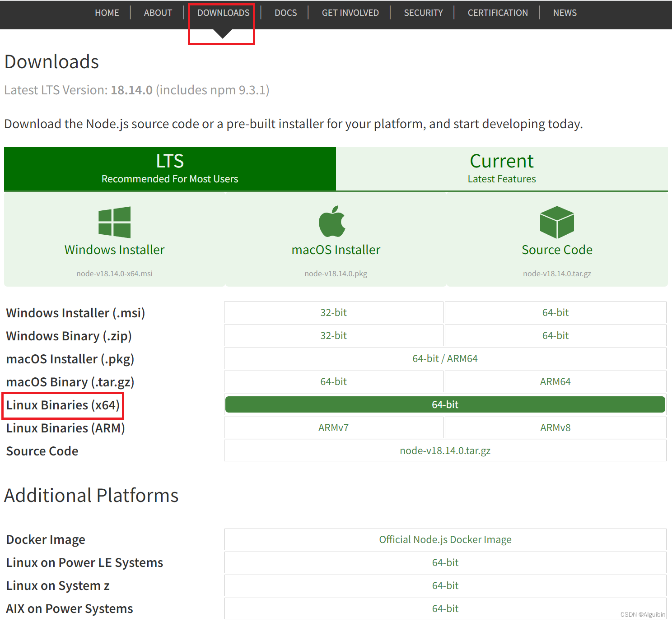Viewport: 672px width, 622px height.
Task: Click the Linux on System z label
Action: pyautogui.click(x=58, y=586)
